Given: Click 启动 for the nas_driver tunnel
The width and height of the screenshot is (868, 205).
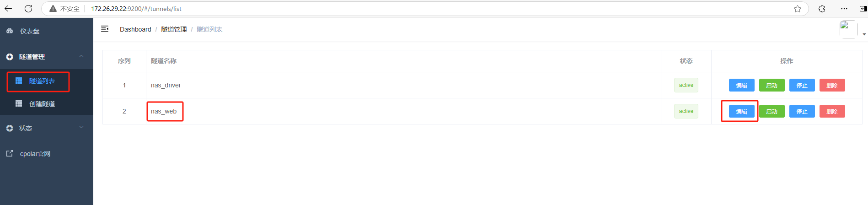Looking at the screenshot, I should point(772,85).
